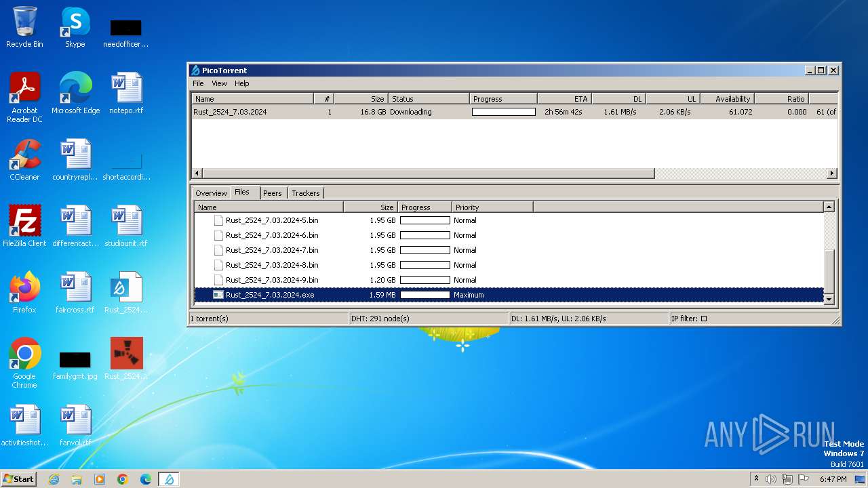Sort torrents by Status column
This screenshot has height=488, width=868.
(x=429, y=99)
